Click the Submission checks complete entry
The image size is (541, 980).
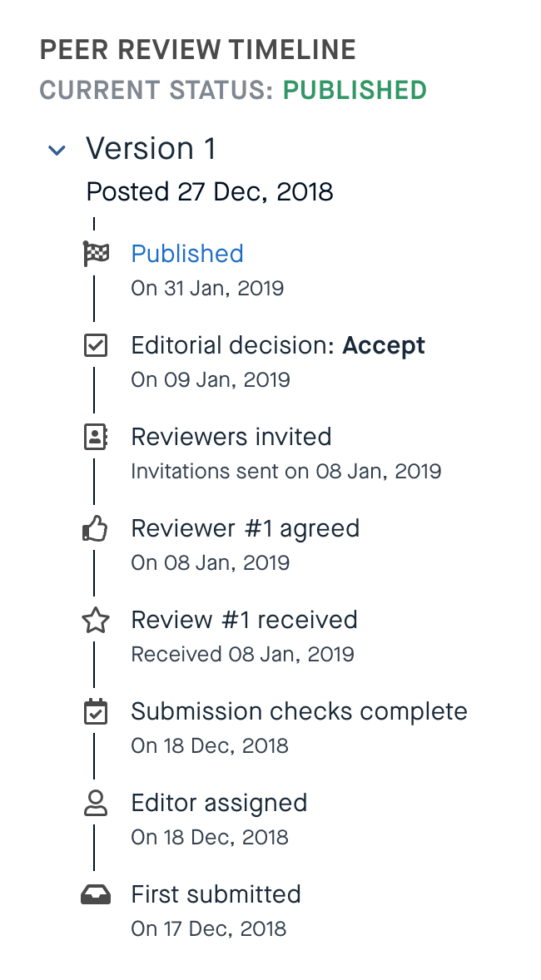click(x=299, y=711)
